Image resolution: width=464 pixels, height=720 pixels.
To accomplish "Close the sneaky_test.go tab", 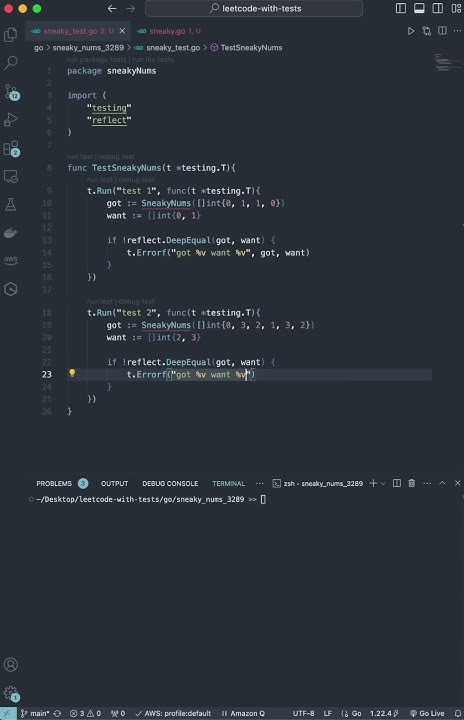I will point(122,31).
